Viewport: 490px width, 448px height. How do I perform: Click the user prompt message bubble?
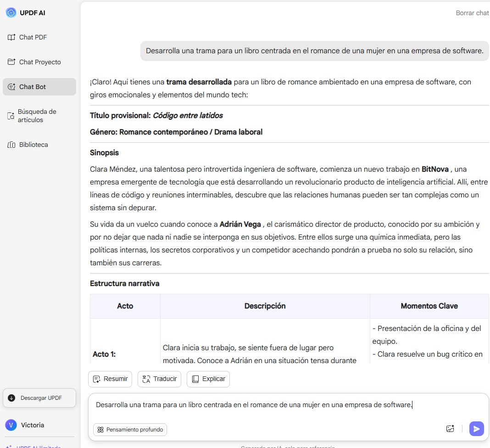(x=315, y=51)
